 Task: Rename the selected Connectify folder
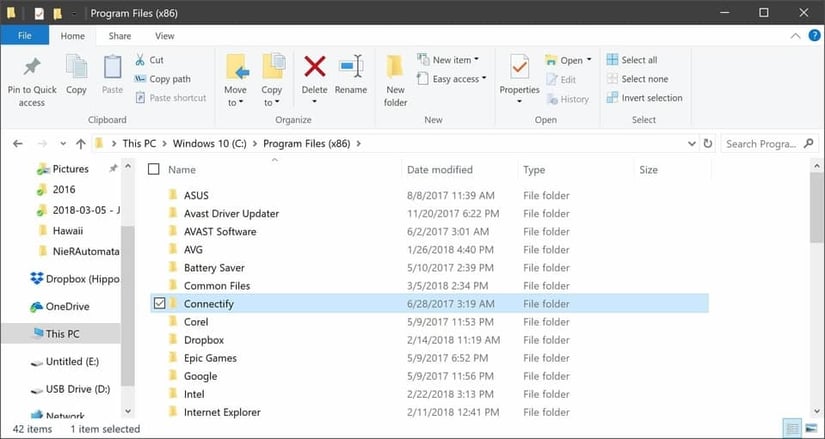point(351,74)
